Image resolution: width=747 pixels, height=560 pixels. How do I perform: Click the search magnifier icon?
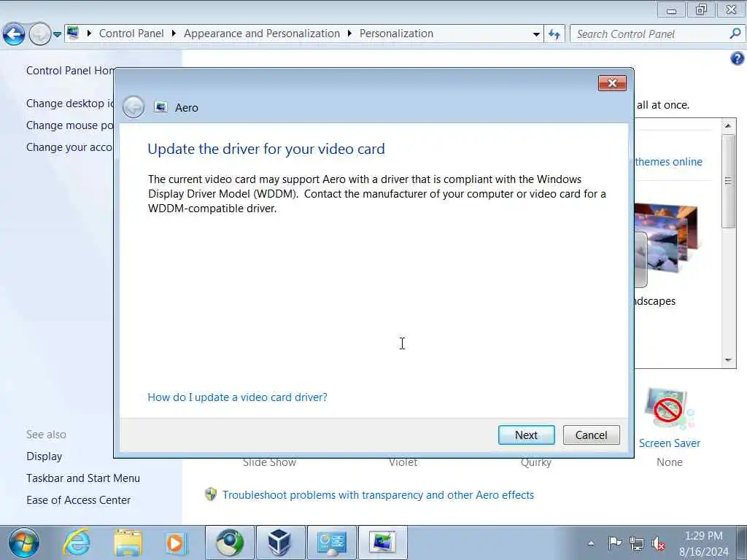pos(735,34)
